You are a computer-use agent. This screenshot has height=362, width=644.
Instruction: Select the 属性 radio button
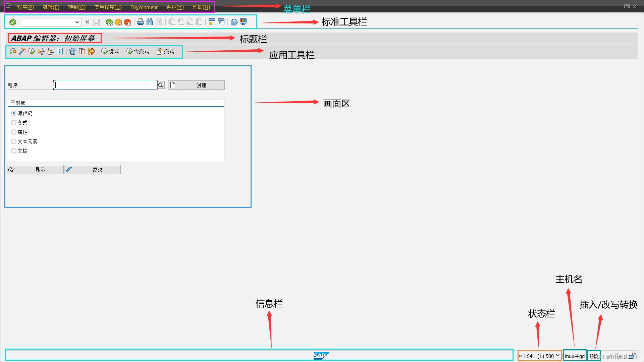(x=13, y=132)
